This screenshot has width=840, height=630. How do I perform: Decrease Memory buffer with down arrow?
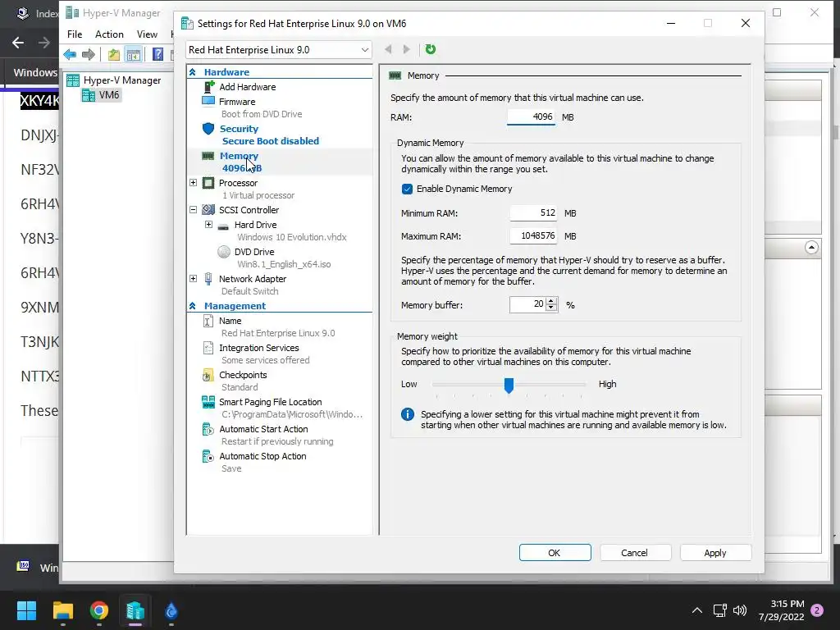coord(551,308)
